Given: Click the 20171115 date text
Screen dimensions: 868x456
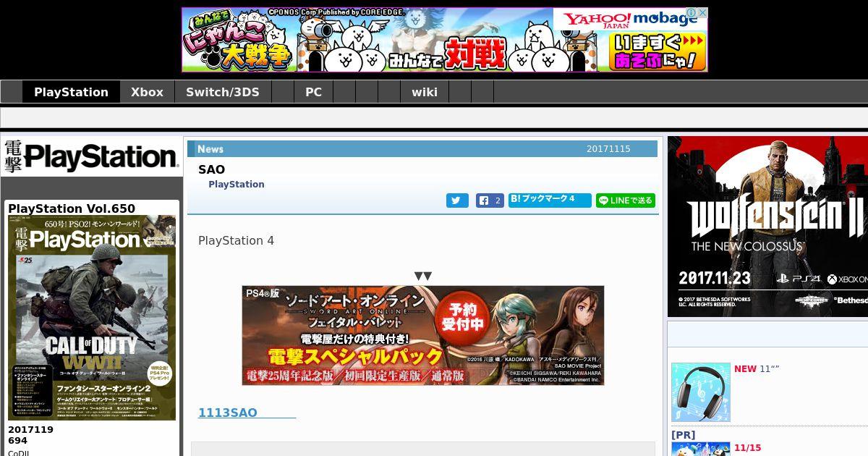Looking at the screenshot, I should point(608,149).
